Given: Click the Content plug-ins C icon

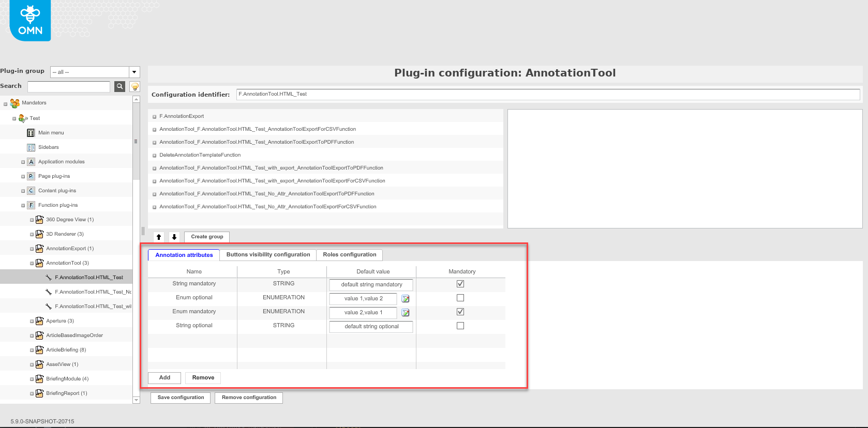Looking at the screenshot, I should pyautogui.click(x=31, y=191).
